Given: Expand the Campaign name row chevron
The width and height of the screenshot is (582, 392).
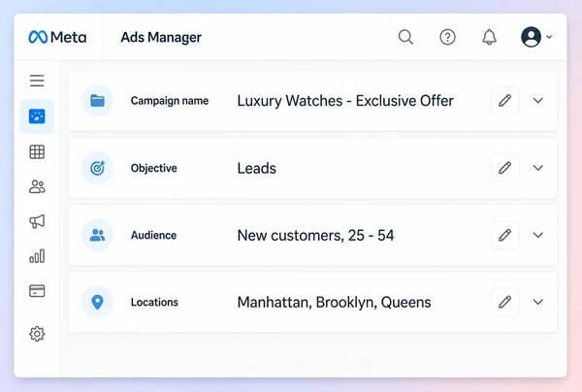Looking at the screenshot, I should tap(538, 101).
